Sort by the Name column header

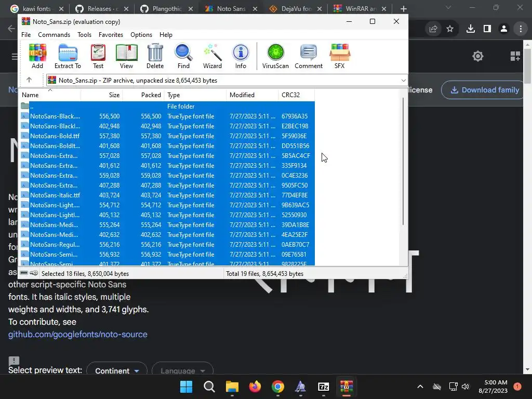tap(50, 95)
